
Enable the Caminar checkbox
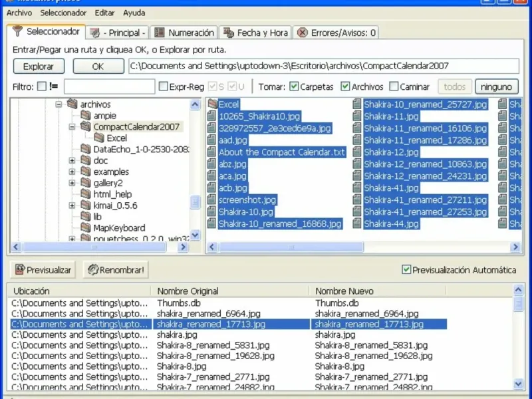pyautogui.click(x=394, y=86)
